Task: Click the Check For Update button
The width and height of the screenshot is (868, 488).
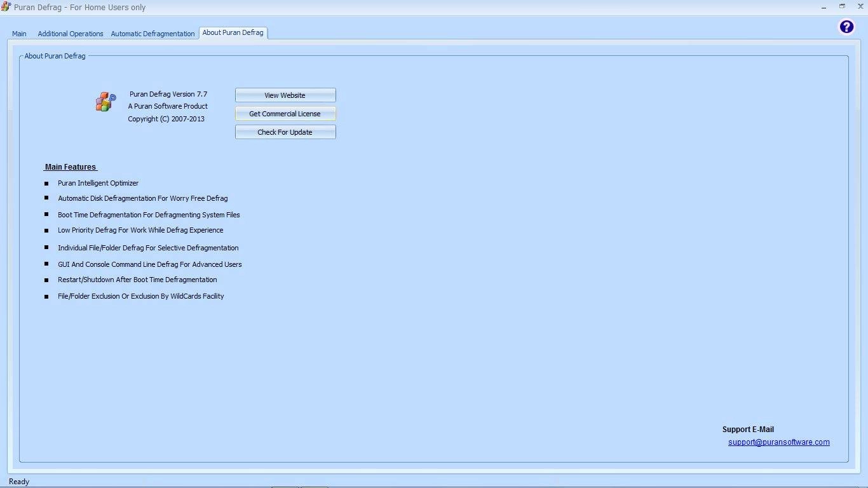Action: pyautogui.click(x=285, y=132)
